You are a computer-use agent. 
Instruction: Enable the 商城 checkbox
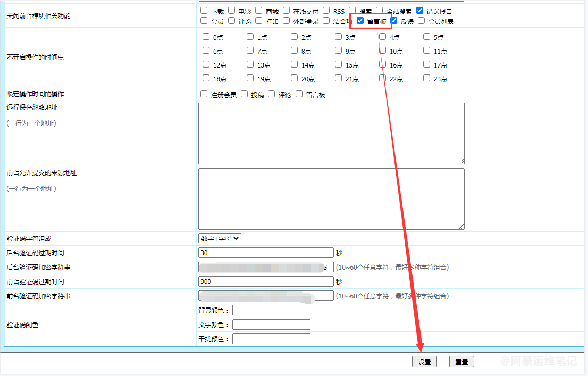coord(259,11)
